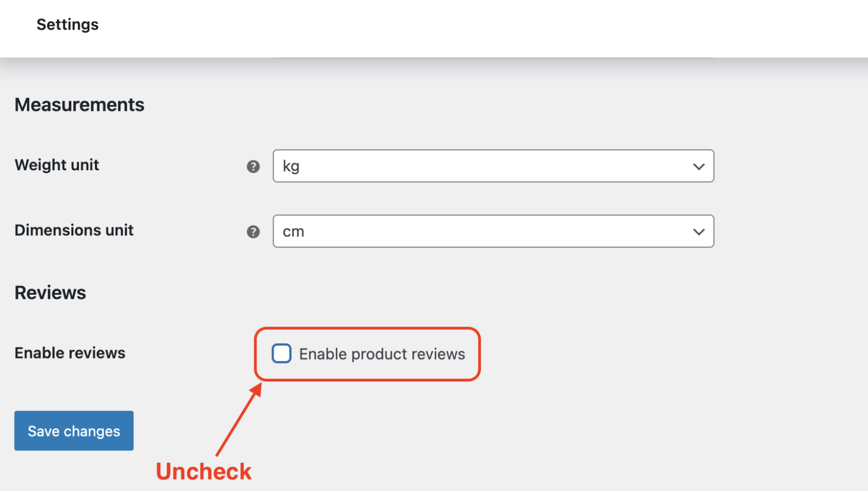868x491 pixels.
Task: Click the 'Dimensions unit' field label
Action: [74, 231]
